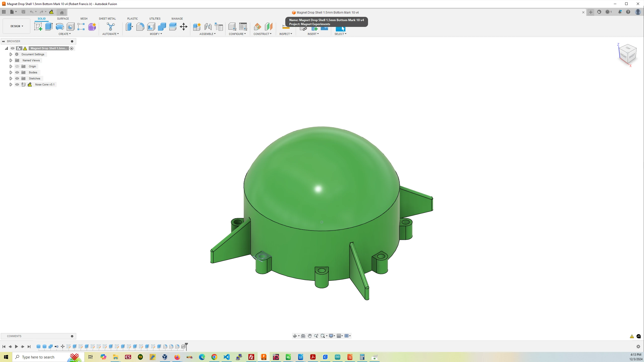
Task: Click the ViewCube RIGHT face
Action: tap(632, 56)
